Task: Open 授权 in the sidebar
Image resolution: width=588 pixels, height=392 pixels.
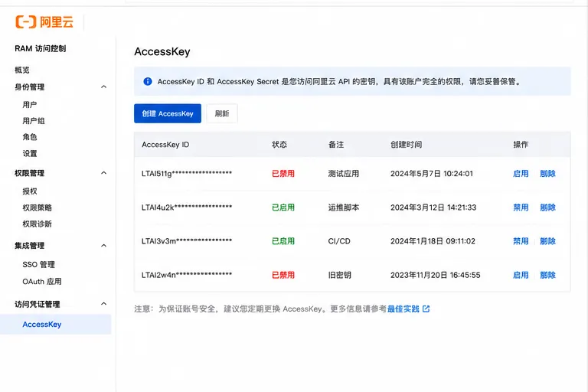Action: (30, 191)
